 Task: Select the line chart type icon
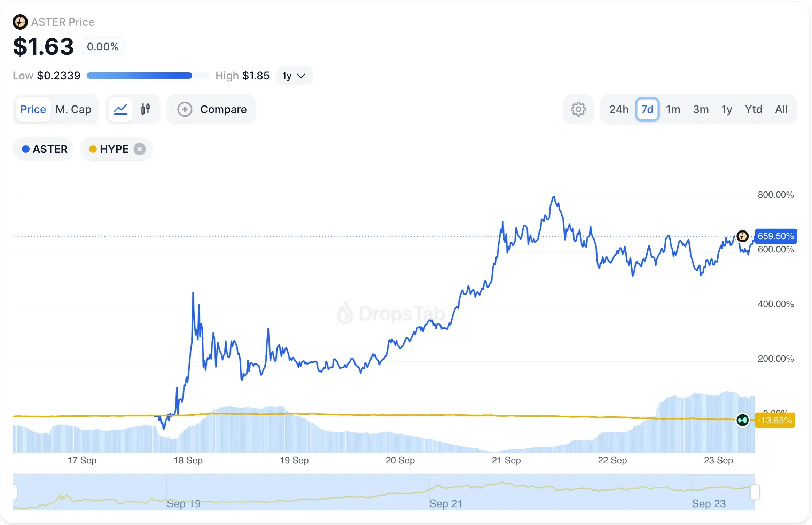pos(120,109)
